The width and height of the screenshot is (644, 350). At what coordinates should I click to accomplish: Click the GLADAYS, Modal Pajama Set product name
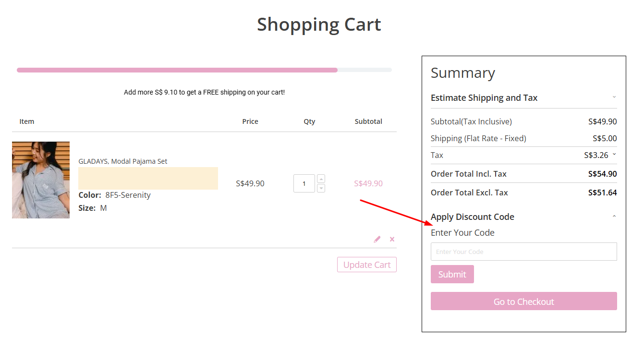tap(123, 161)
